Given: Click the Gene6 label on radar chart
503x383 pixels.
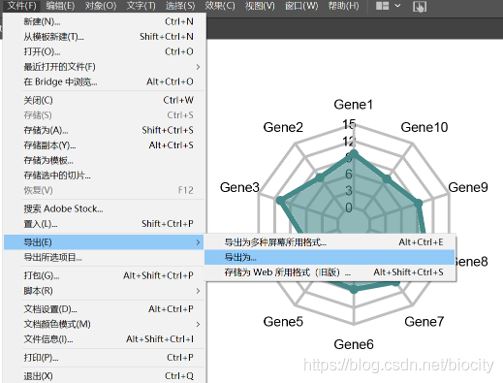Looking at the screenshot, I should pyautogui.click(x=353, y=344).
